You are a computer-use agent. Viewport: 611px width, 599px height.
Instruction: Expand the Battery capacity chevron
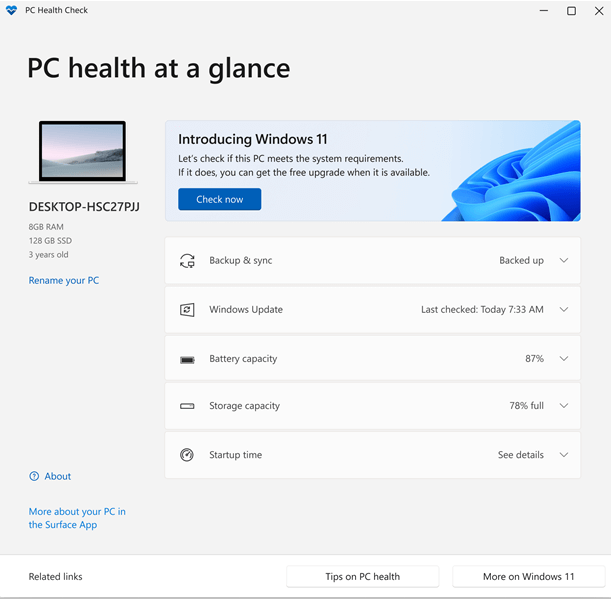click(564, 359)
